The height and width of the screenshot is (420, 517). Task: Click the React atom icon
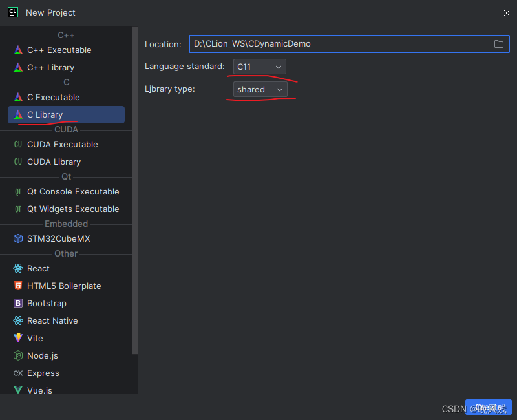pyautogui.click(x=18, y=268)
